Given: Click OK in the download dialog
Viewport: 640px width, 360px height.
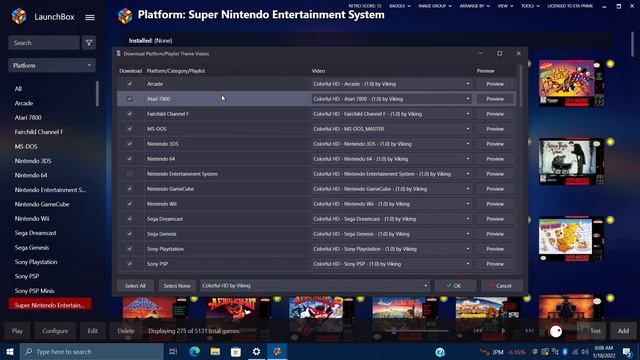Looking at the screenshot, I should point(455,286).
